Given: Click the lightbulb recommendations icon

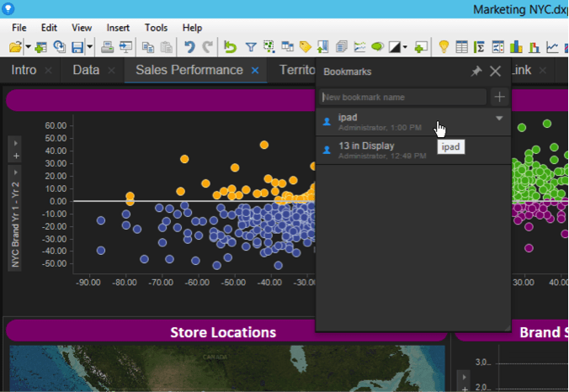Looking at the screenshot, I should click(444, 47).
